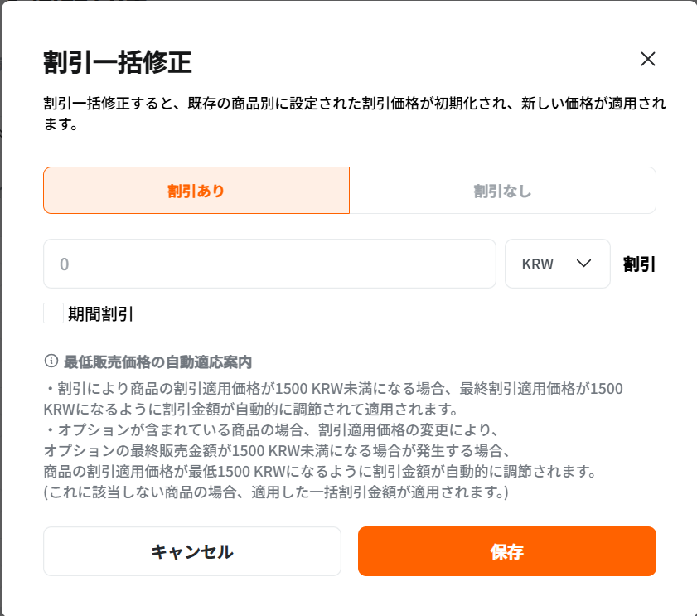Click the 割引一括修正 dialog title
The image size is (697, 616).
(117, 62)
